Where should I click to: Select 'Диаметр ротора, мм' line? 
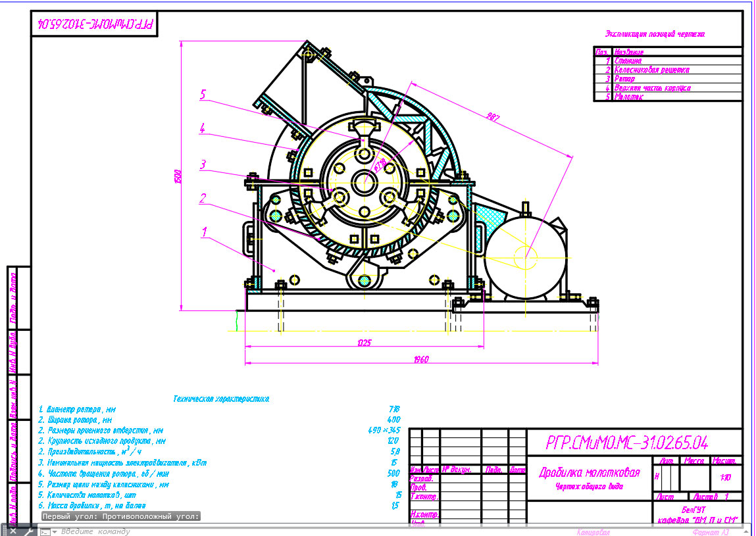point(77,409)
